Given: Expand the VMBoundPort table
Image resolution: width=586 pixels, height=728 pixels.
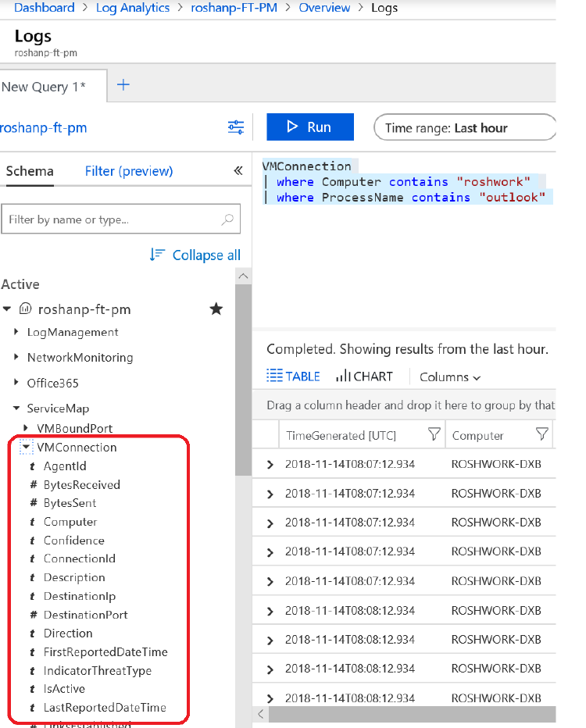Looking at the screenshot, I should pos(27,427).
